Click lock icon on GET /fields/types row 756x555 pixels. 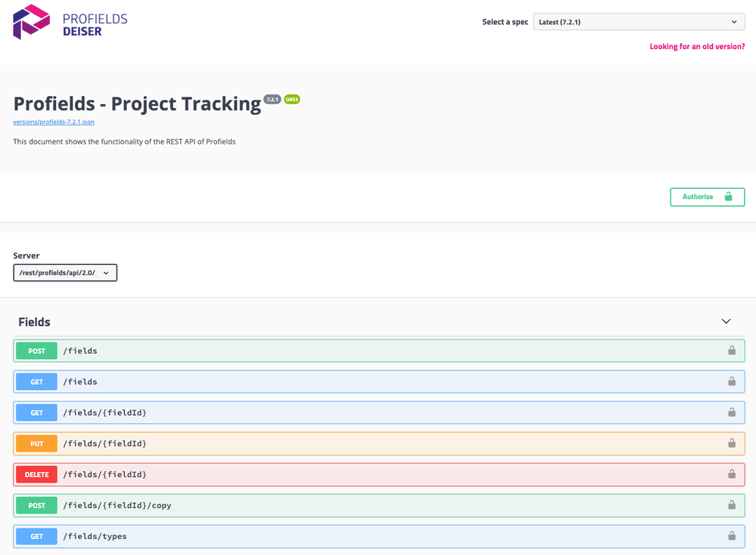tap(732, 536)
